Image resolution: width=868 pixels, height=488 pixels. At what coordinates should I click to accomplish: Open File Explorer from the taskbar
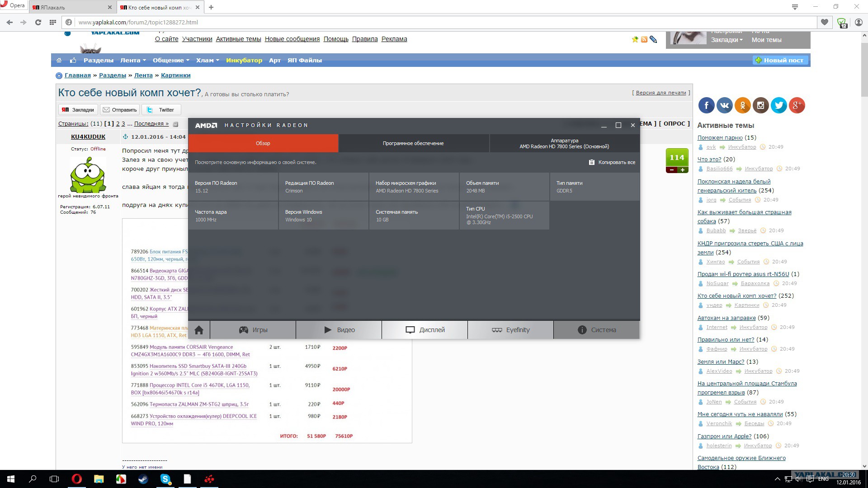point(99,479)
